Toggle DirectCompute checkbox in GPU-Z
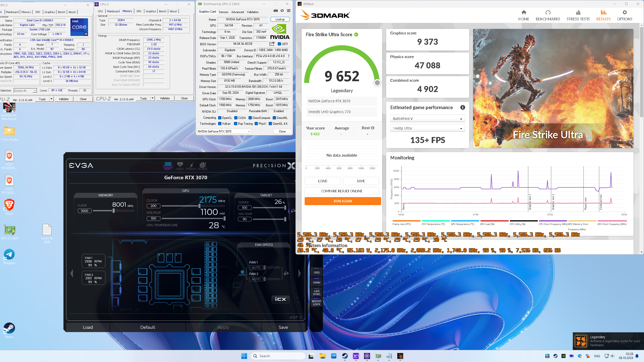The image size is (644, 362). (x=250, y=118)
